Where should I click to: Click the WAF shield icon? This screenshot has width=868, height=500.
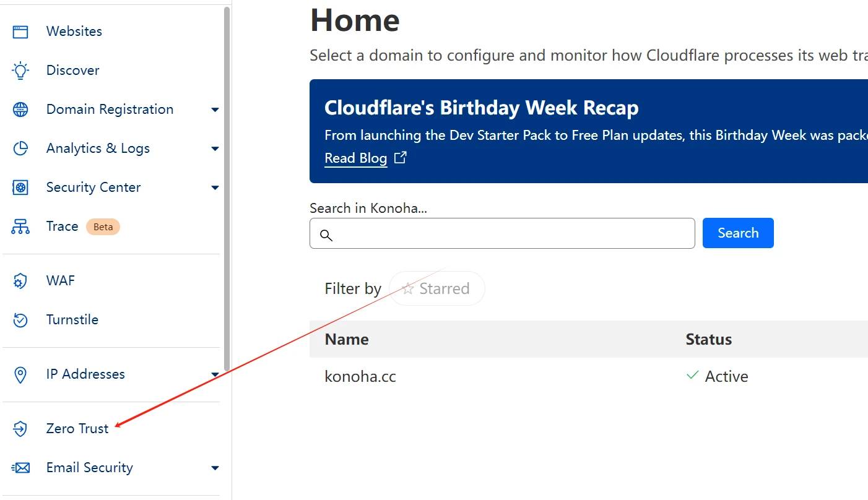click(20, 281)
